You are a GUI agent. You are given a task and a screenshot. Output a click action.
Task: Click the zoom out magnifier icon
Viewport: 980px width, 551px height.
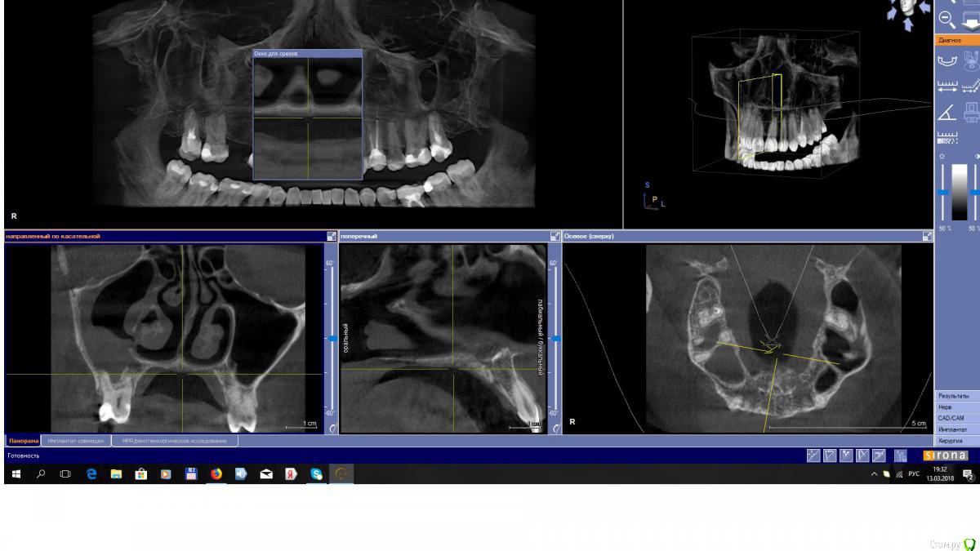click(947, 18)
